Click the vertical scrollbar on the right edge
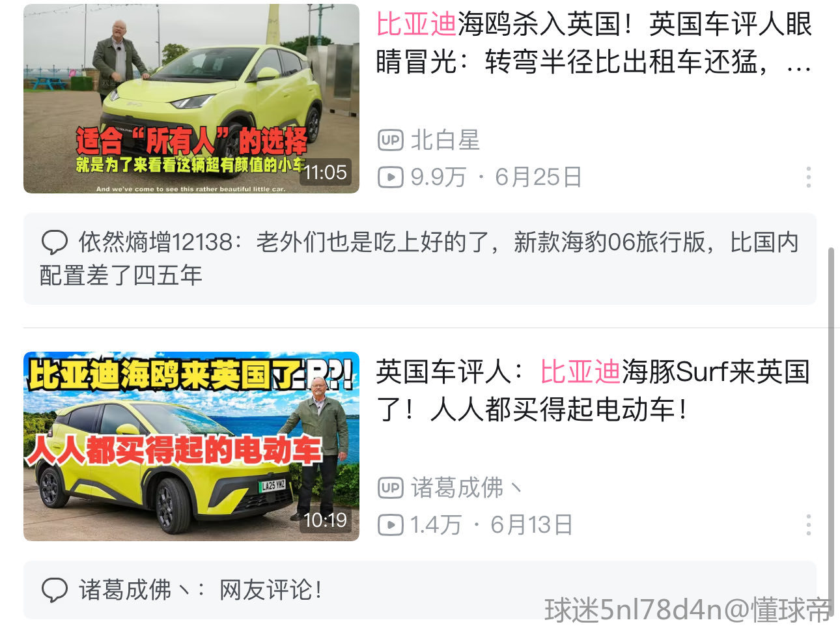 click(x=830, y=423)
